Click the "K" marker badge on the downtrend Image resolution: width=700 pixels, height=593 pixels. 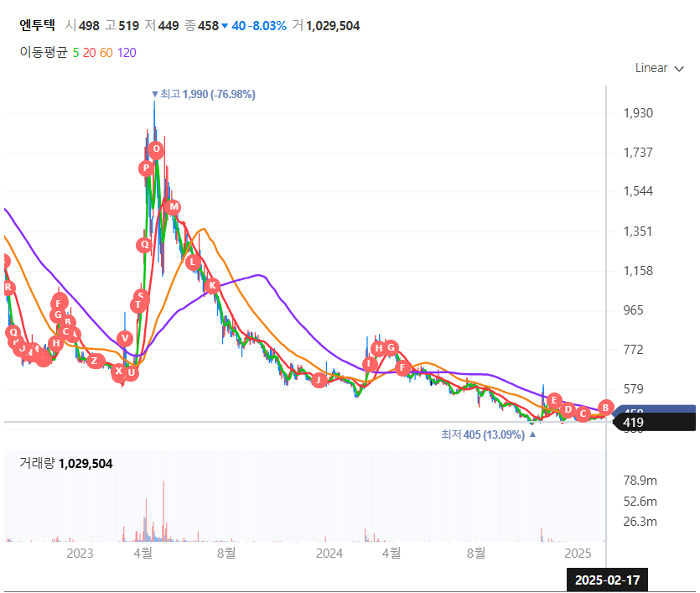[212, 286]
